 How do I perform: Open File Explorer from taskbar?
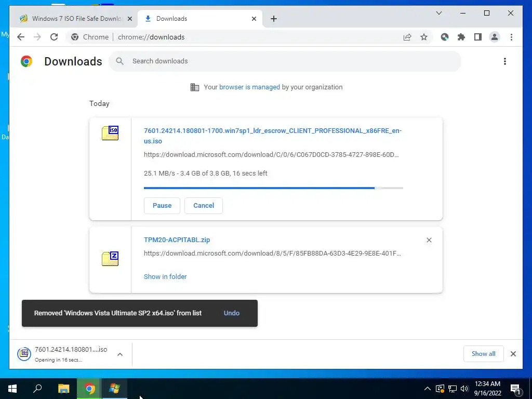click(x=63, y=389)
